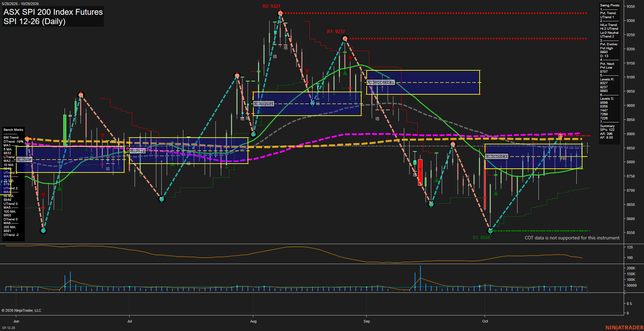This screenshot has height=331, width=644.
Task: Click the 9350 price axis label
Action: click(x=631, y=6)
